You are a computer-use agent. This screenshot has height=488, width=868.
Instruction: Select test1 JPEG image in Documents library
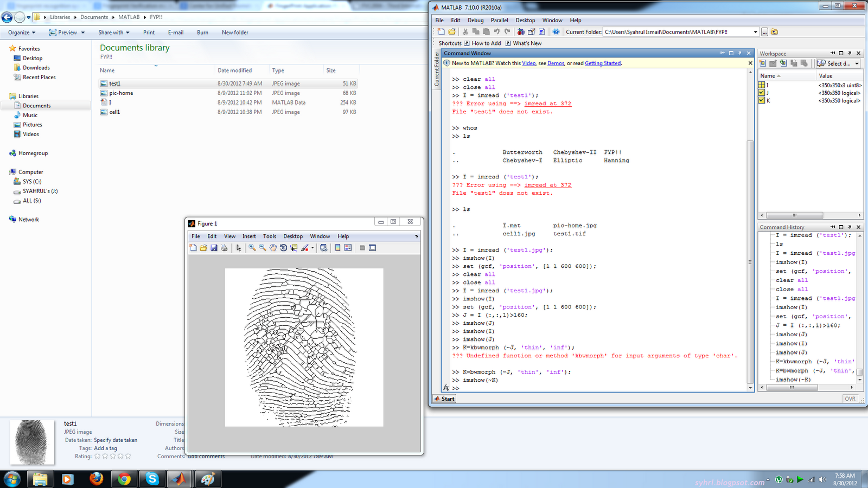pyautogui.click(x=115, y=84)
